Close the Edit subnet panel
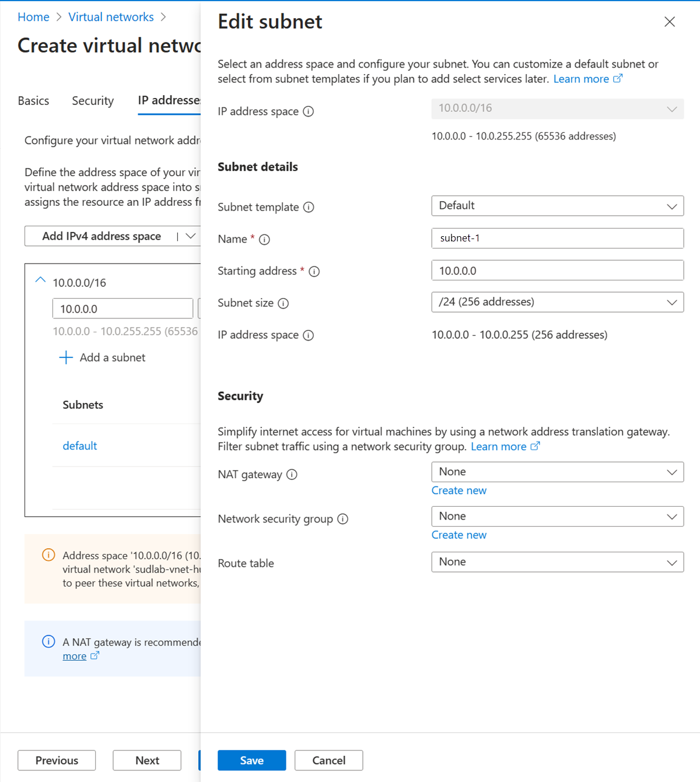Screen dimensions: 700x782 tap(669, 22)
